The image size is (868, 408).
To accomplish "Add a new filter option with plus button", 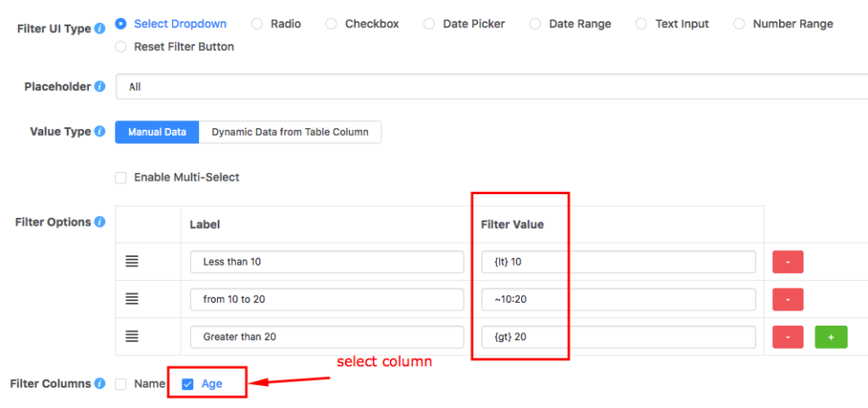I will (831, 337).
